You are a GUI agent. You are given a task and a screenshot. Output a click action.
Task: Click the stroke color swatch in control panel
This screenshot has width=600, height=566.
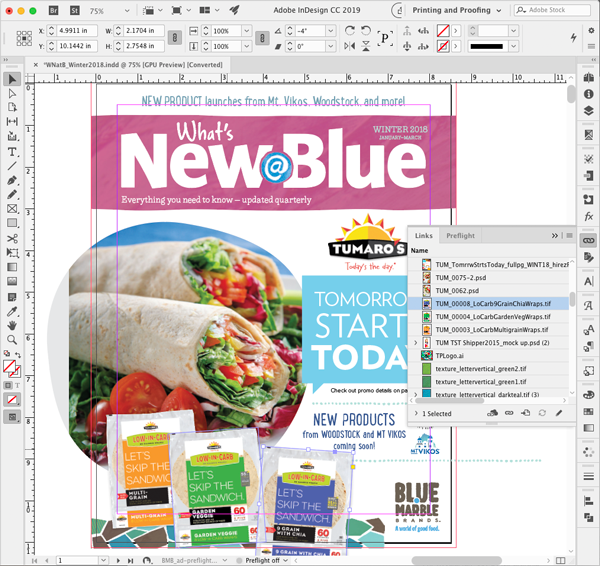click(x=443, y=46)
